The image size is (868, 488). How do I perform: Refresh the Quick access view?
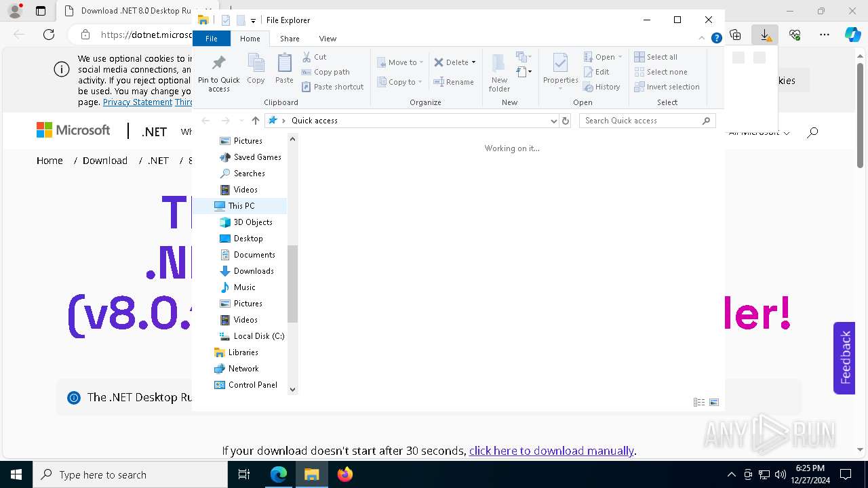click(566, 121)
